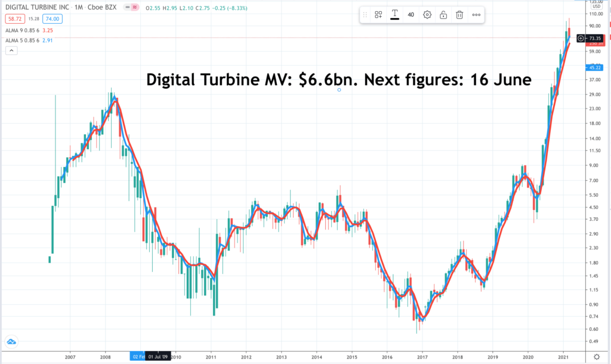Click the 2021 label on the time axis
Screen dimensions: 611x364
[x=563, y=357]
